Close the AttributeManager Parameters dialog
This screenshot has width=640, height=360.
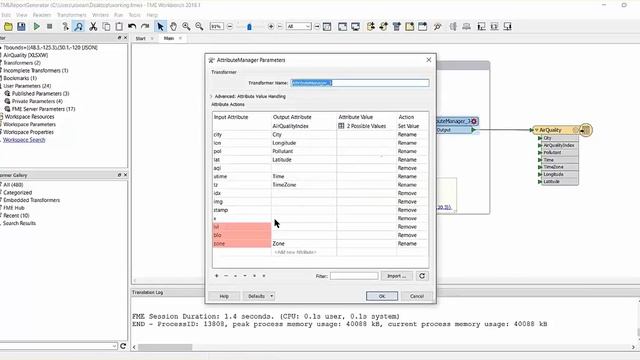coord(429,60)
